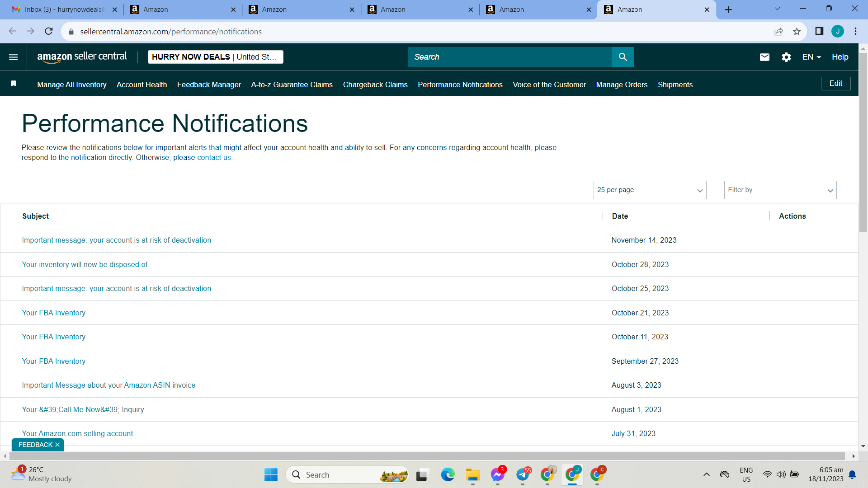Open the Windows Start menu
868x488 pixels.
click(271, 474)
